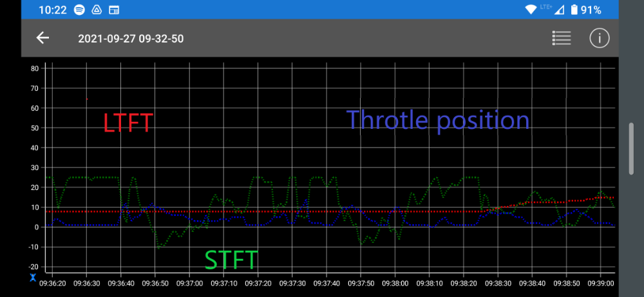The height and width of the screenshot is (297, 644).
Task: Tap the back arrow in the header
Action: tap(43, 38)
